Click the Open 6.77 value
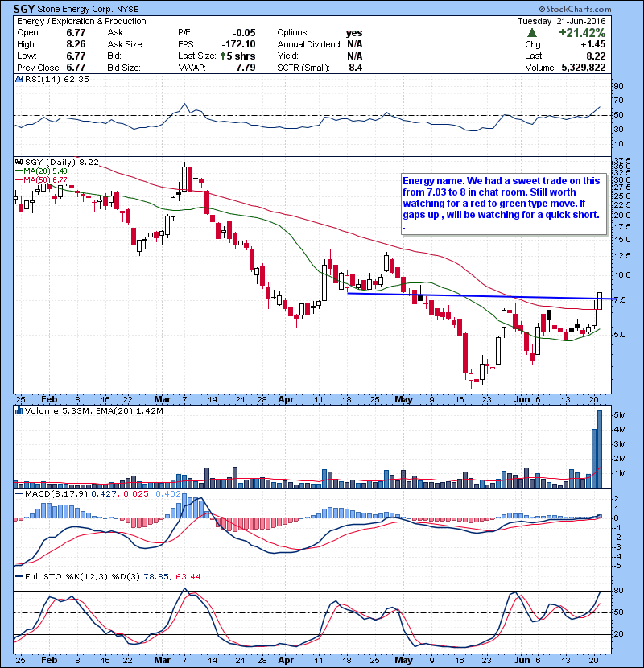 click(x=76, y=33)
